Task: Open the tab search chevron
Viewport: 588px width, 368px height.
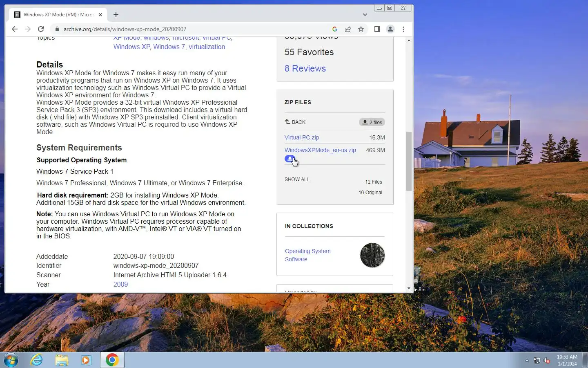Action: coord(365,15)
